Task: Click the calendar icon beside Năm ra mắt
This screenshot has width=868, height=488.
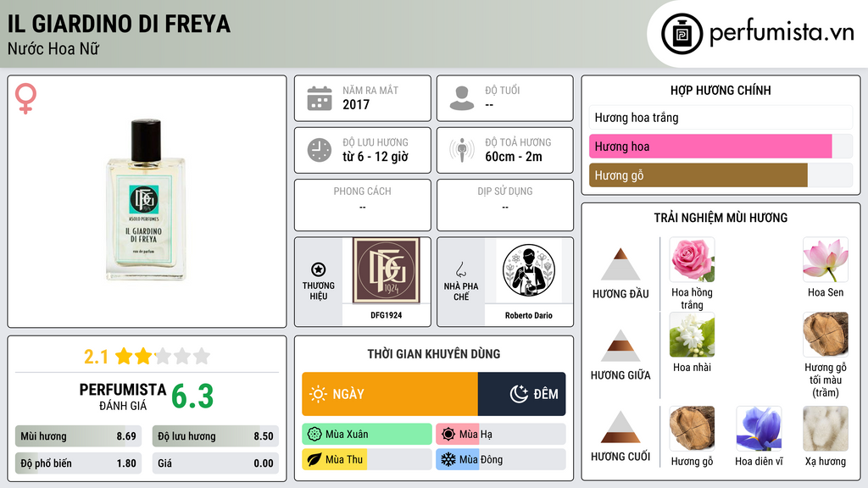Action: coord(320,98)
